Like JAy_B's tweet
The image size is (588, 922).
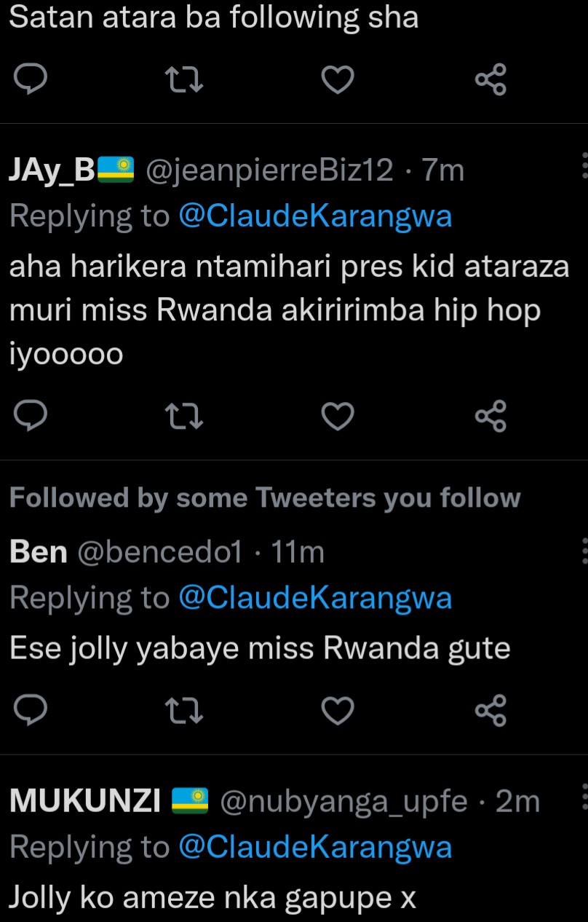pos(338,416)
